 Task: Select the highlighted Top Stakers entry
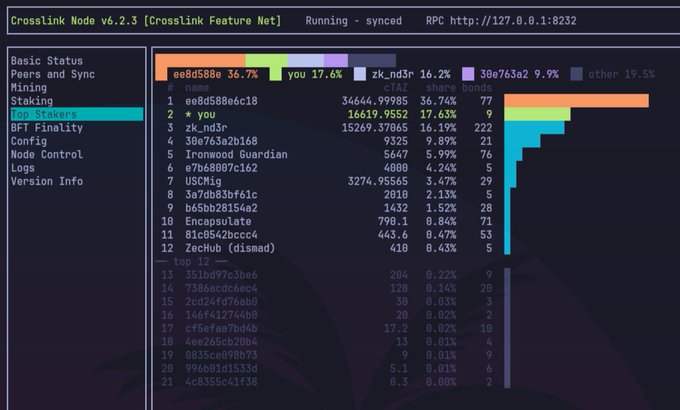(x=77, y=114)
